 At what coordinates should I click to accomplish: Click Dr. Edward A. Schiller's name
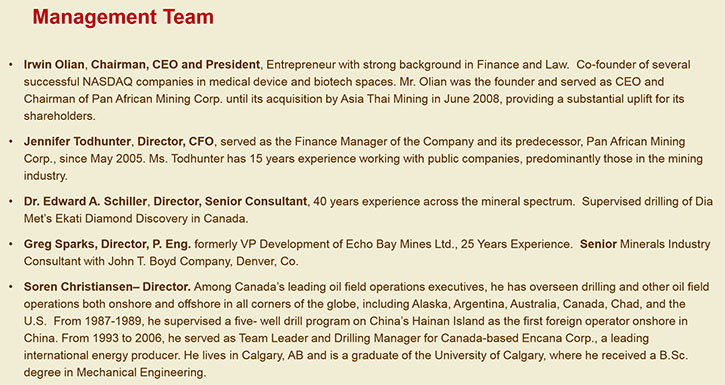pos(86,202)
